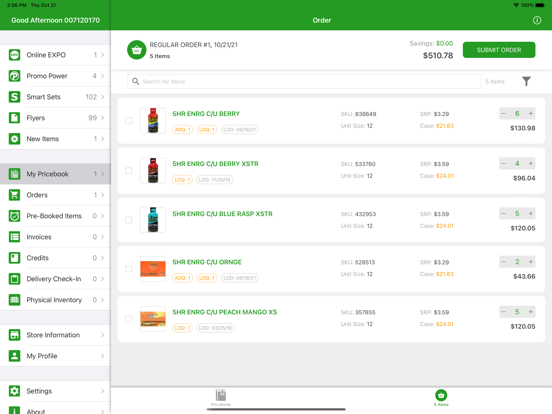This screenshot has width=552, height=414.
Task: Click the green order basket icon
Action: pos(137,50)
